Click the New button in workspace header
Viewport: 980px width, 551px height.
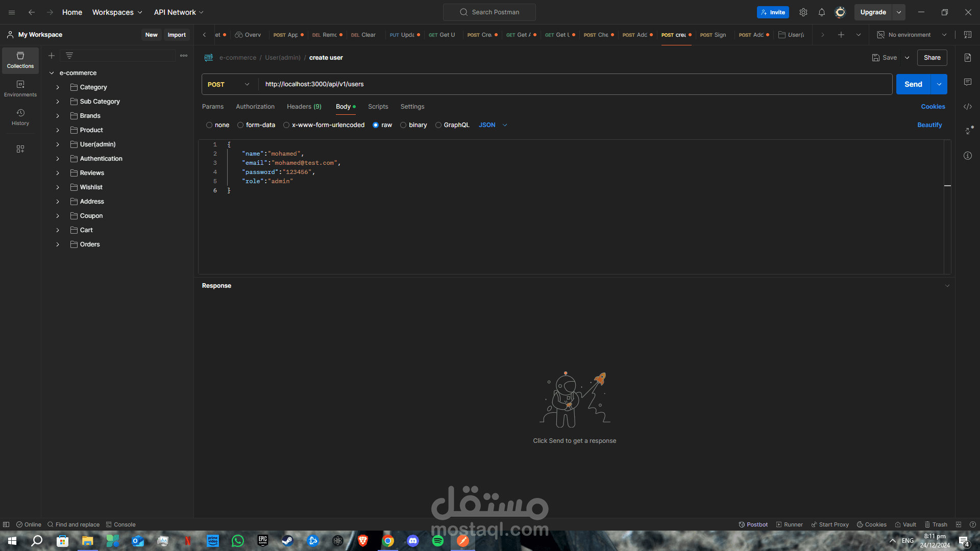click(x=152, y=35)
